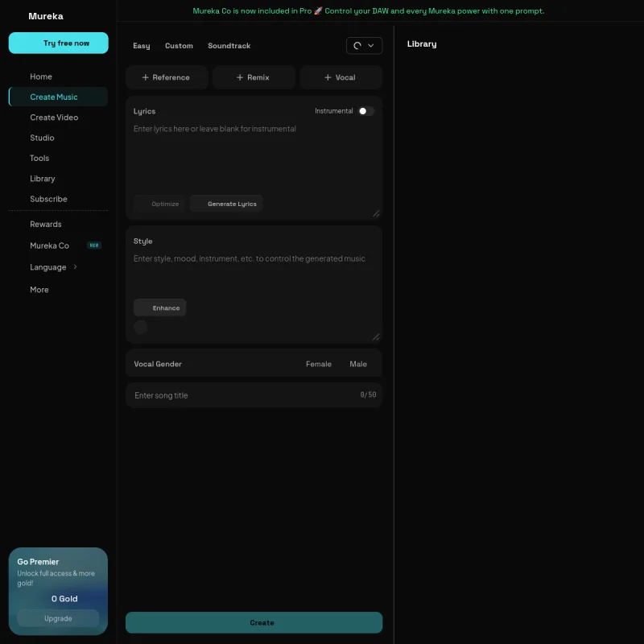This screenshot has height=644, width=644.
Task: Select Female vocal gender
Action: 319,364
